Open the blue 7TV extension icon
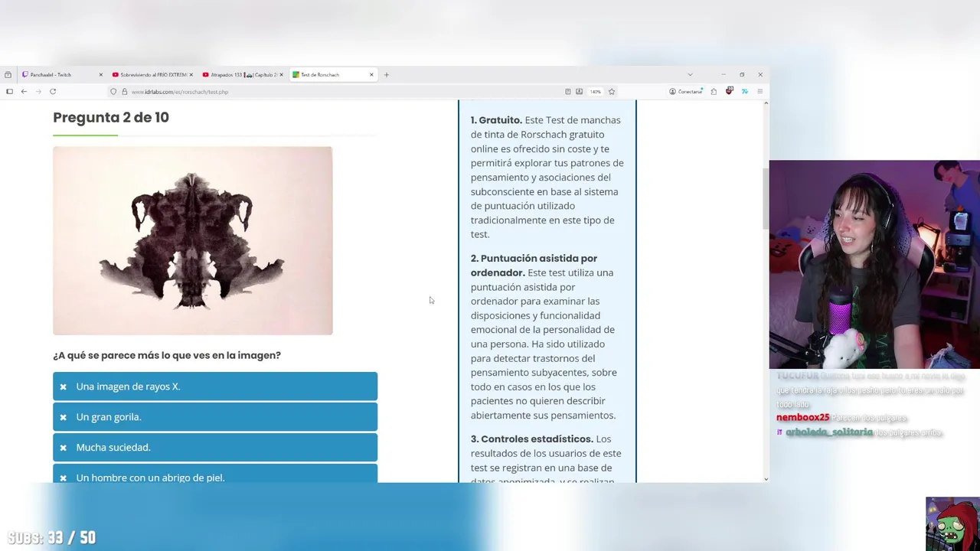Viewport: 980px width, 551px height. (744, 92)
